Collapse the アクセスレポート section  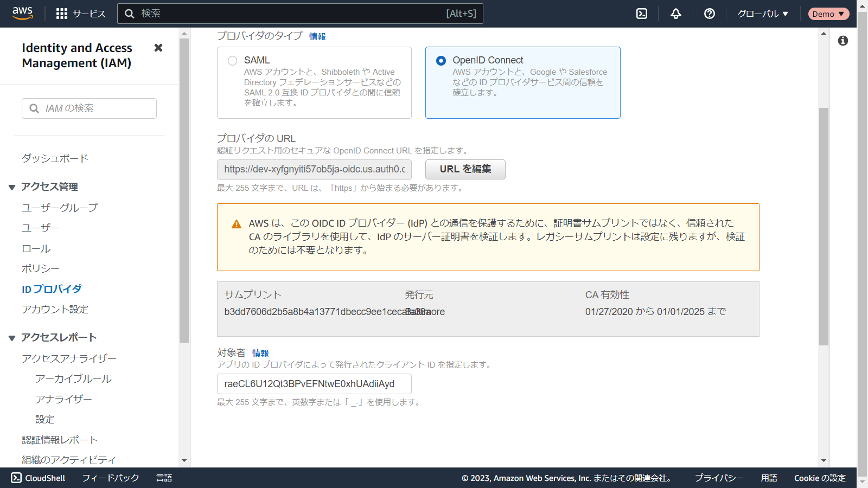click(x=12, y=338)
